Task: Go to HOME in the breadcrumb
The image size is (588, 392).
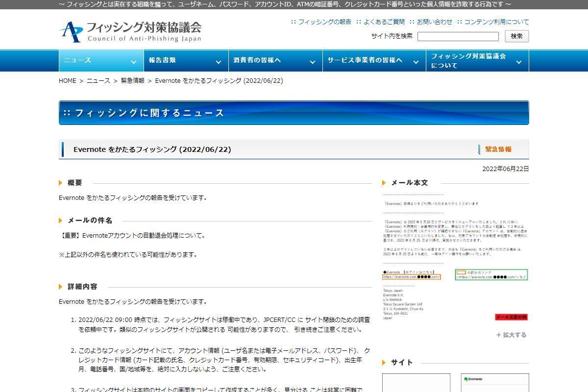Action: tap(68, 81)
